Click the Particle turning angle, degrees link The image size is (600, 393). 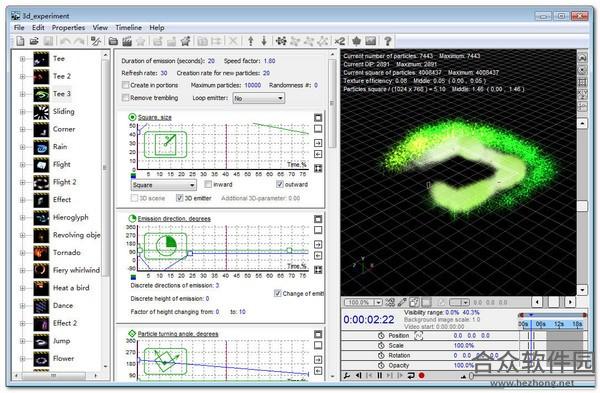(178, 334)
